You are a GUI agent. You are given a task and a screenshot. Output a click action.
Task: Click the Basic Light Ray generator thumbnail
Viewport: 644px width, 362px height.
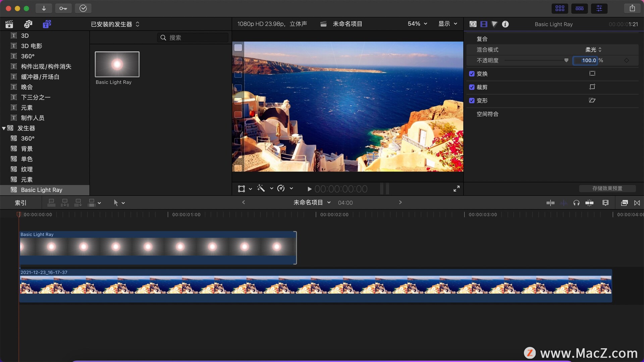117,64
